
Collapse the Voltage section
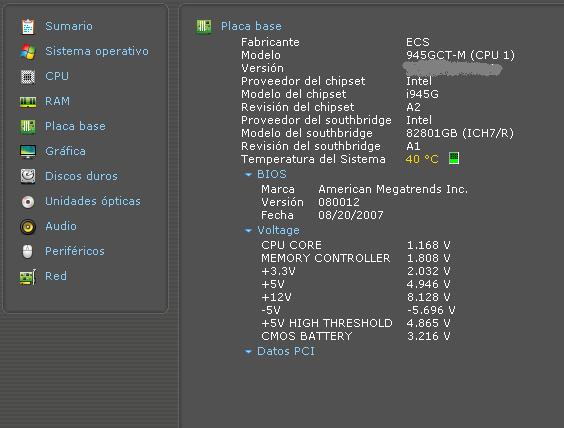248,231
